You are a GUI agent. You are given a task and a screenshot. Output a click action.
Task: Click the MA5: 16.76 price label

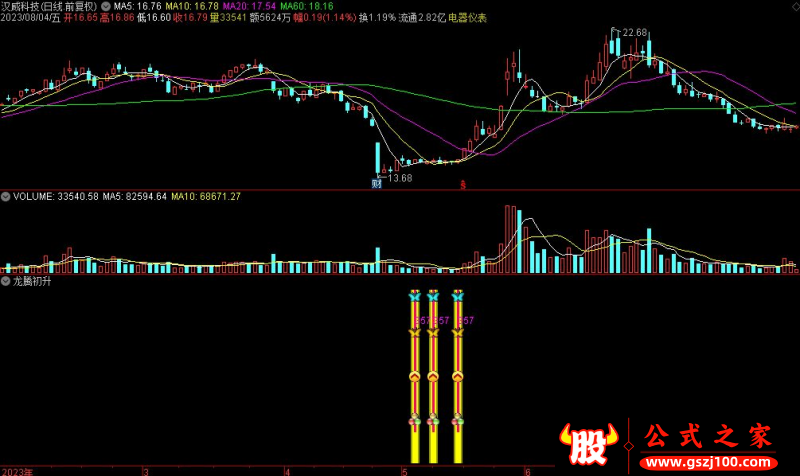pyautogui.click(x=137, y=6)
